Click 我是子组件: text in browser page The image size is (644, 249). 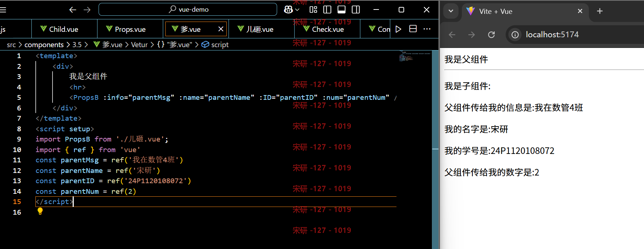click(468, 86)
